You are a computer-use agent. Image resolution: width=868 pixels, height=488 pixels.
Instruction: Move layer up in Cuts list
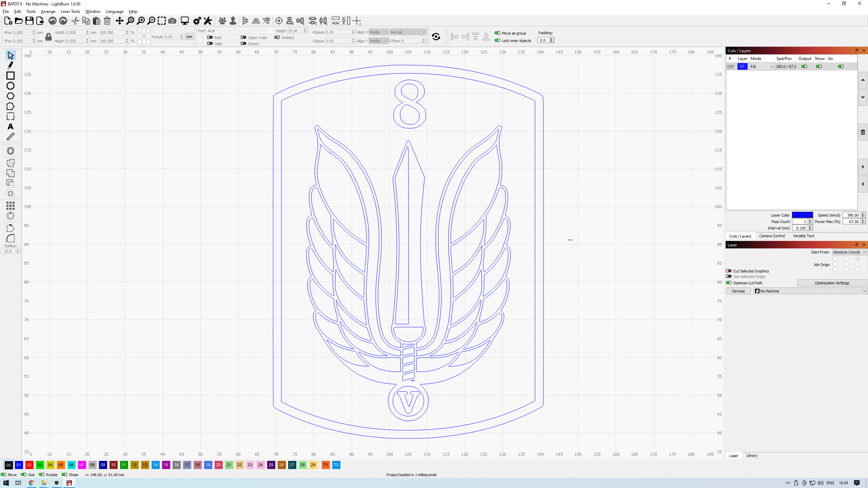point(863,80)
